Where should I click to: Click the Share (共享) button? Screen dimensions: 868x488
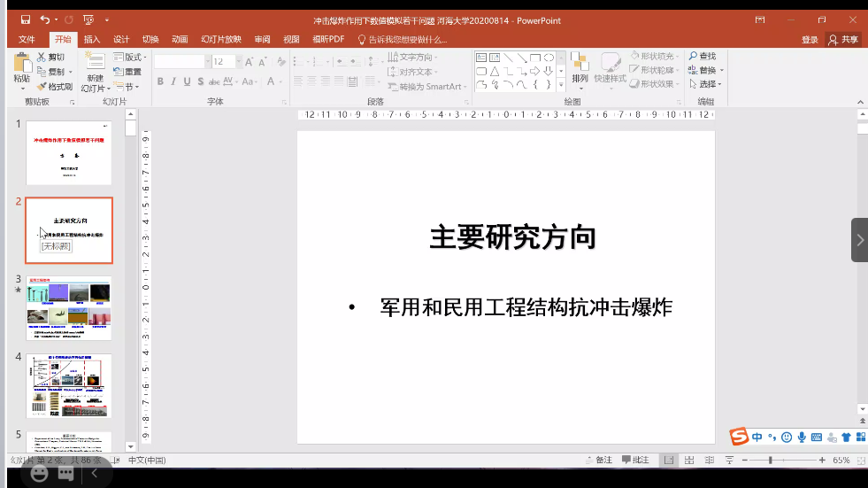pyautogui.click(x=843, y=39)
